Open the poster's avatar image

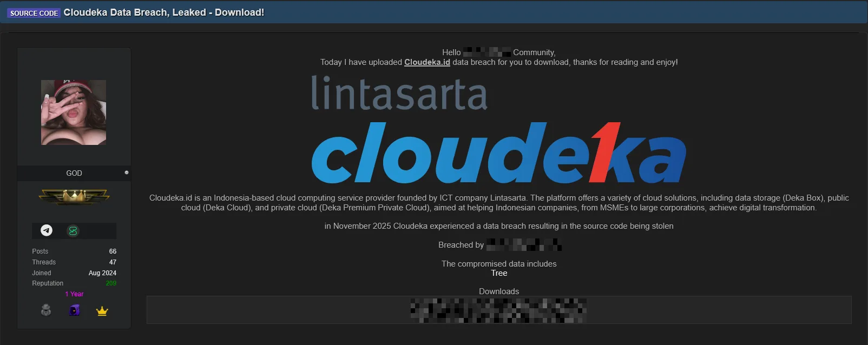tap(74, 112)
